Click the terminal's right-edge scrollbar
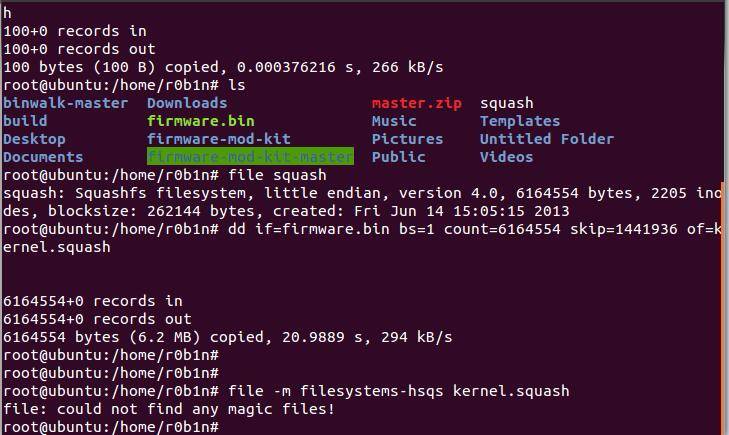Image resolution: width=729 pixels, height=435 pixels. point(725,307)
